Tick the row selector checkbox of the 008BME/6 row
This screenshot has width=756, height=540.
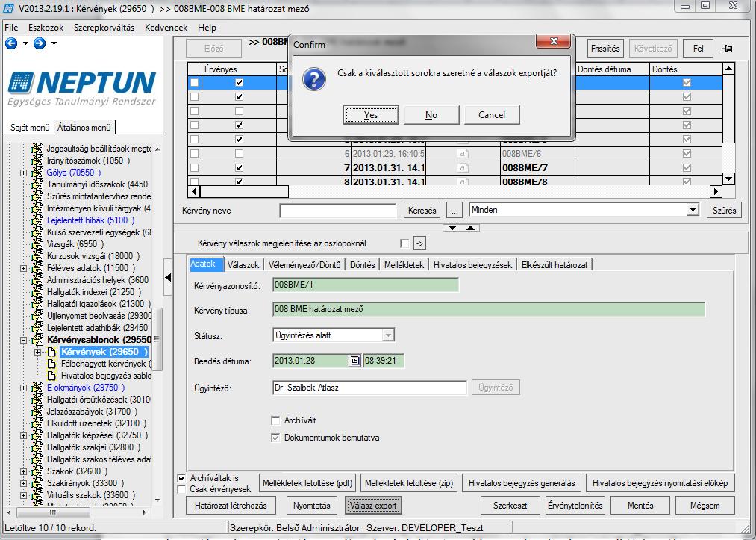(x=194, y=154)
